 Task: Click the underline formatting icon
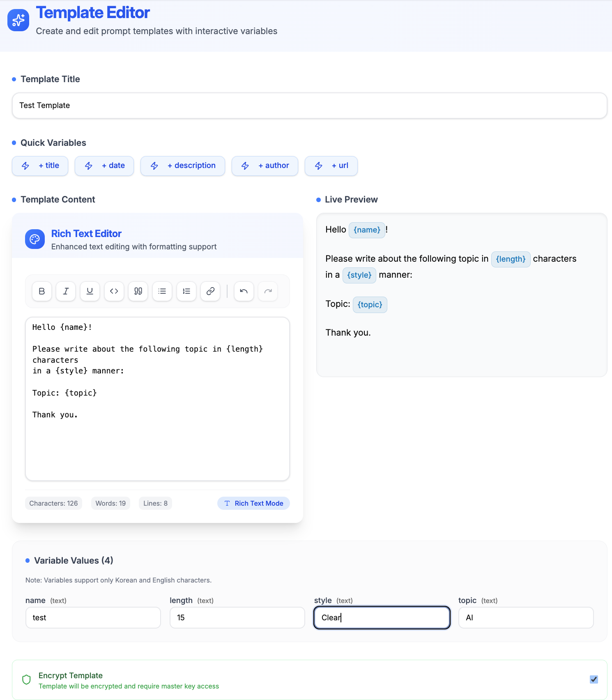90,291
